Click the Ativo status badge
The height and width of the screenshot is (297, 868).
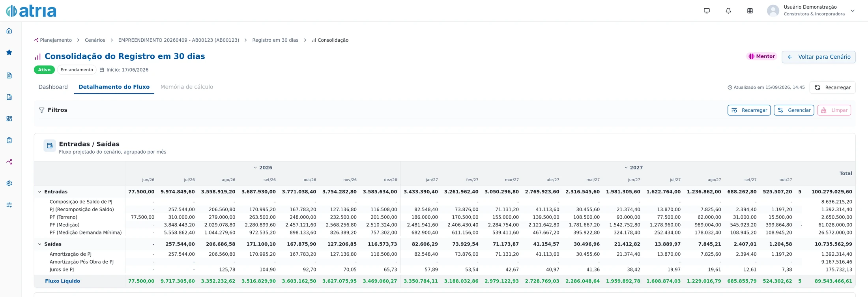tap(44, 70)
